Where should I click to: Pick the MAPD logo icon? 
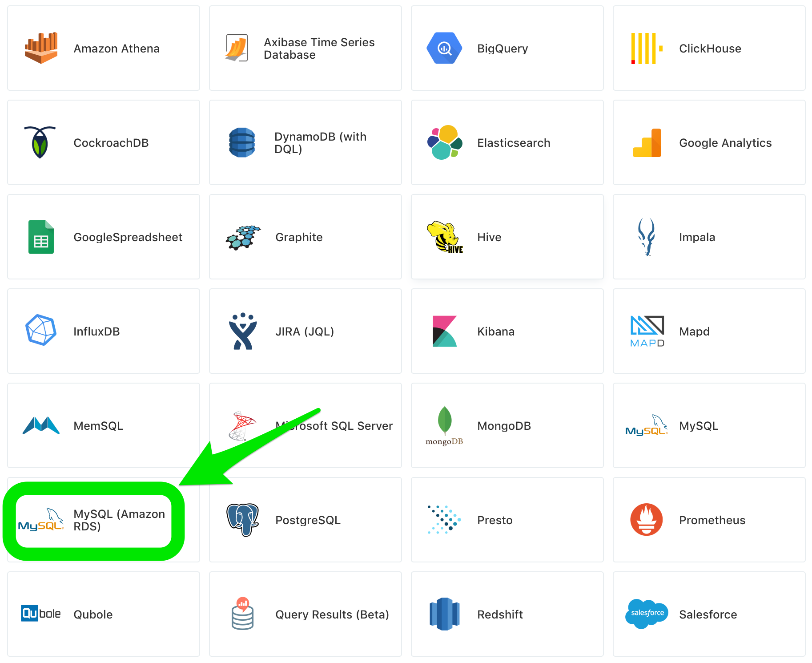pyautogui.click(x=647, y=331)
